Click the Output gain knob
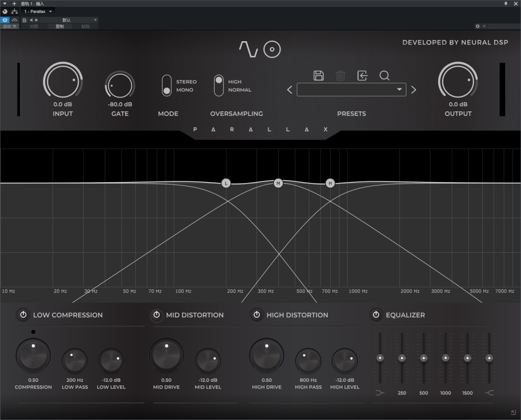521x420 pixels. coord(458,81)
